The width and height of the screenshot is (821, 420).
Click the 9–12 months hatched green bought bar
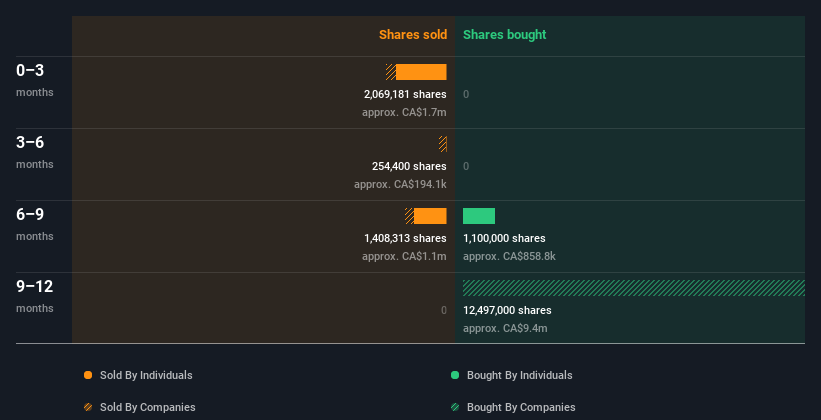634,288
